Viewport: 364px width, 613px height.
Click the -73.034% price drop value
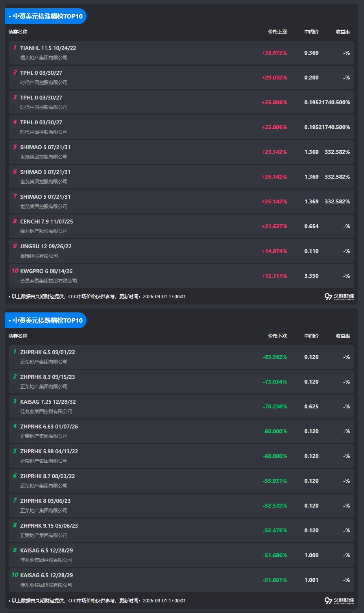click(x=275, y=382)
